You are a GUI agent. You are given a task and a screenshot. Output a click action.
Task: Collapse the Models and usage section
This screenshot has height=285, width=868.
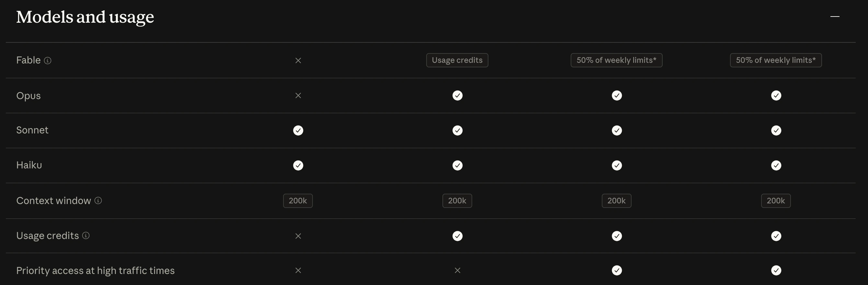coord(835,16)
